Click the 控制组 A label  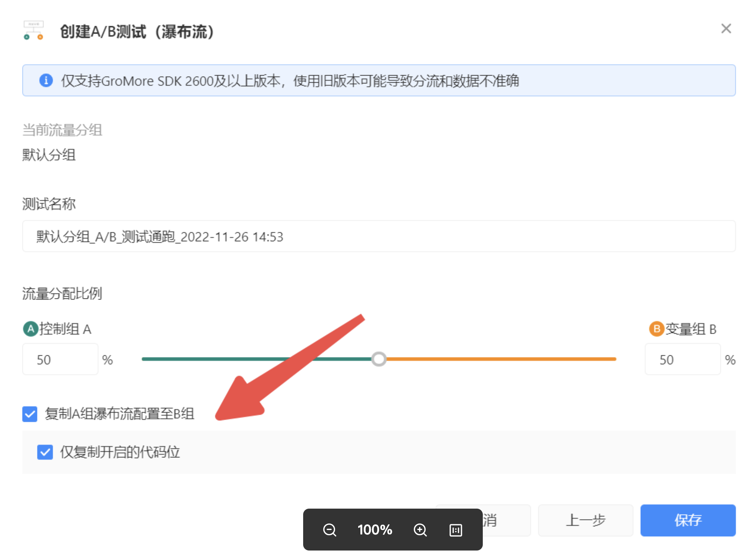(x=65, y=329)
